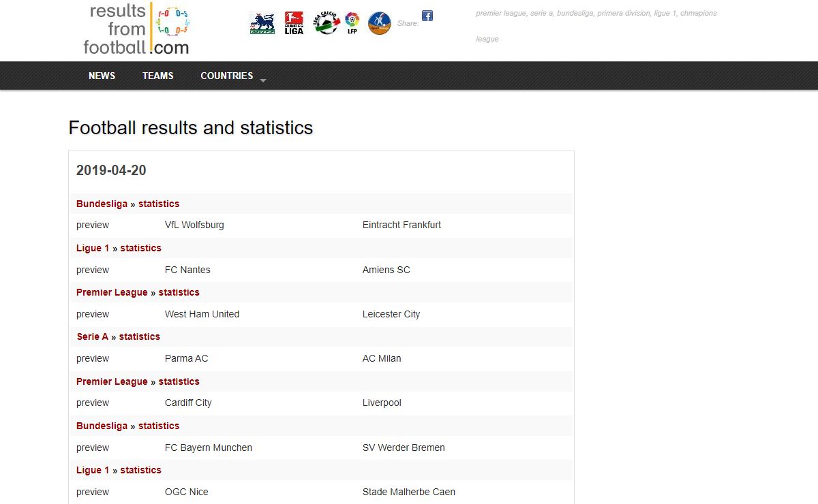Image resolution: width=818 pixels, height=504 pixels.
Task: Click the 2019-04-20 date heading
Action: (x=111, y=170)
